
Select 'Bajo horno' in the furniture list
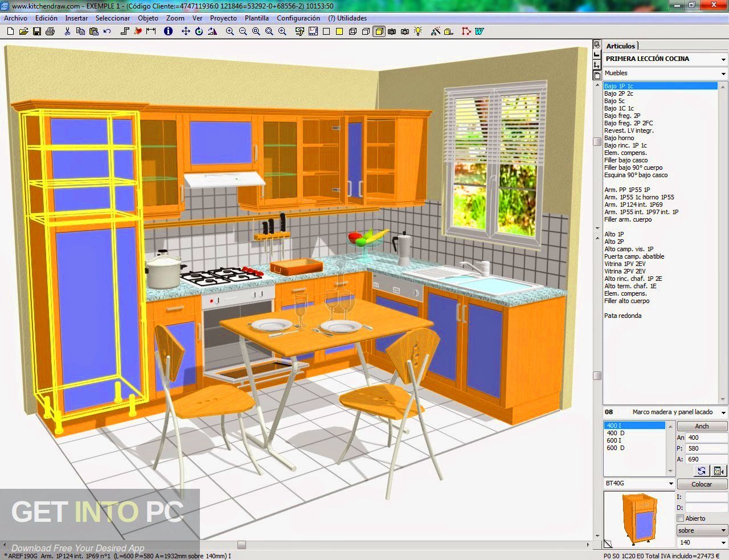point(619,138)
